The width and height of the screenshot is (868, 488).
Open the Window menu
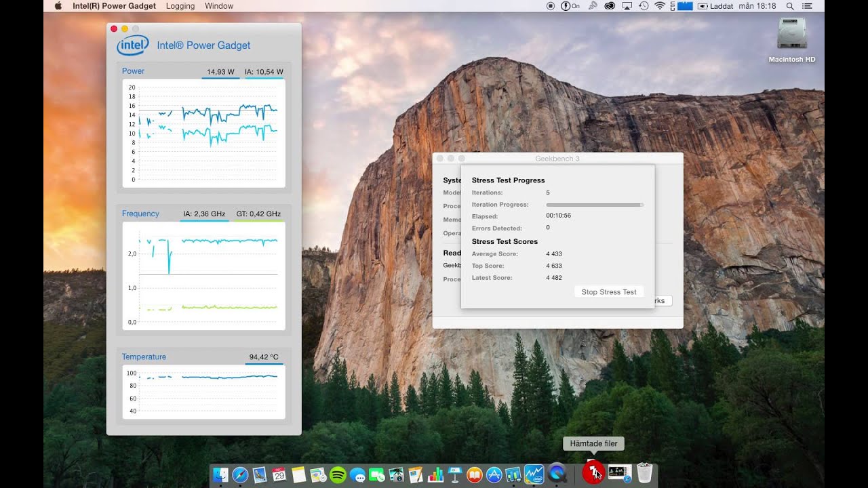point(219,6)
